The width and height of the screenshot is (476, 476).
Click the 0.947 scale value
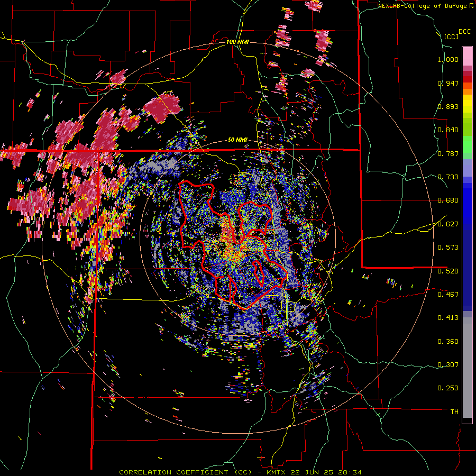click(448, 83)
